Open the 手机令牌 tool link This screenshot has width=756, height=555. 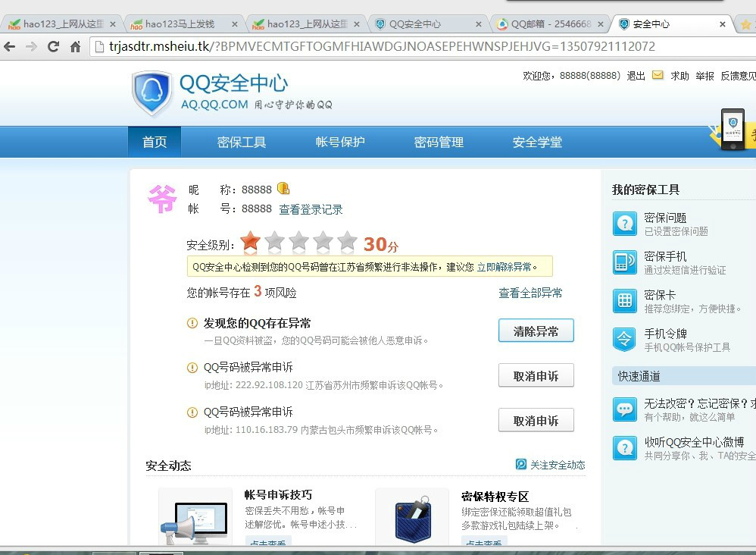click(x=665, y=334)
